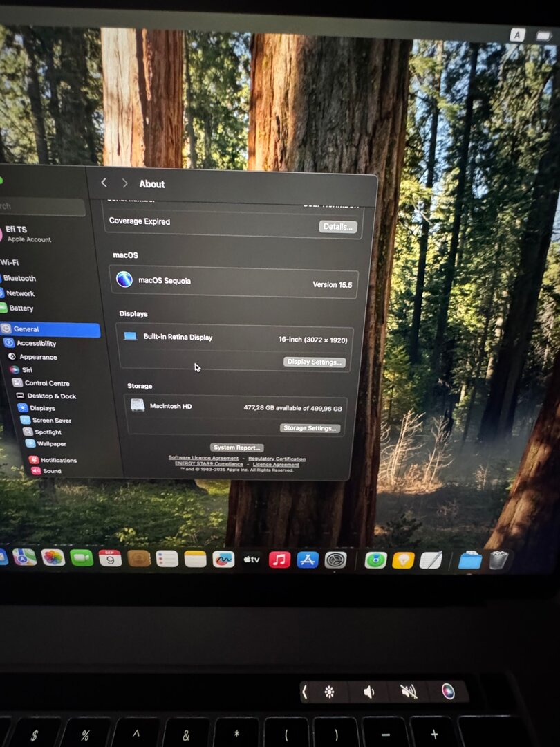Image resolution: width=560 pixels, height=747 pixels.
Task: Open App Store from the Dock
Action: (308, 560)
